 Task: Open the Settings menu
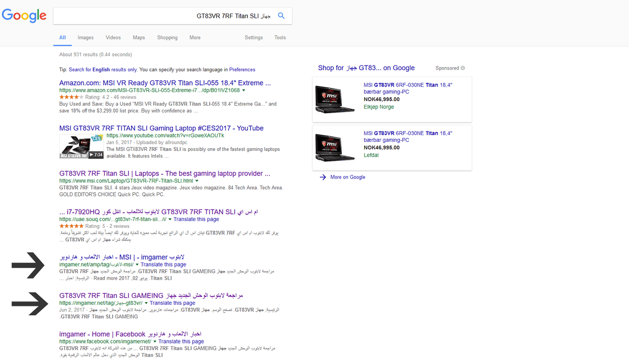tap(254, 38)
